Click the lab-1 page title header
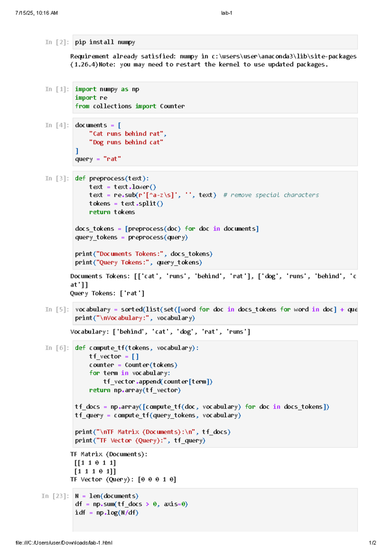Screen dimensions: 392x555 (x=226, y=13)
